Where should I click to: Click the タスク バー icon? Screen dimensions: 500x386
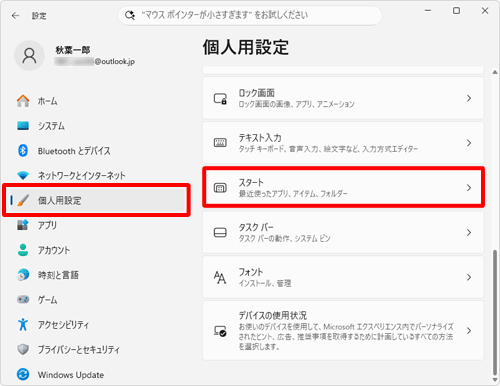tap(220, 232)
